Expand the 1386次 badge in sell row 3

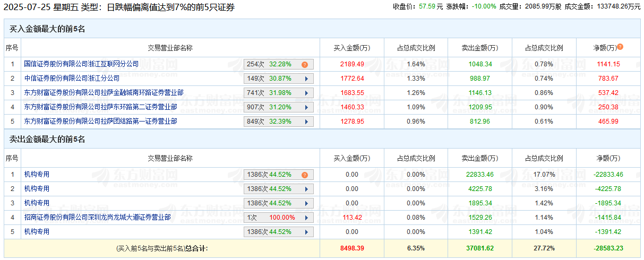pos(306,203)
